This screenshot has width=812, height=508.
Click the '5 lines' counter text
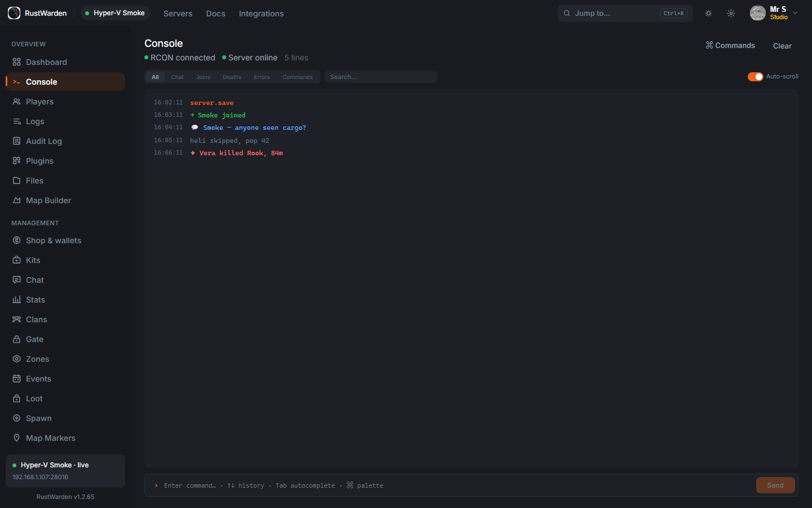[x=297, y=58]
